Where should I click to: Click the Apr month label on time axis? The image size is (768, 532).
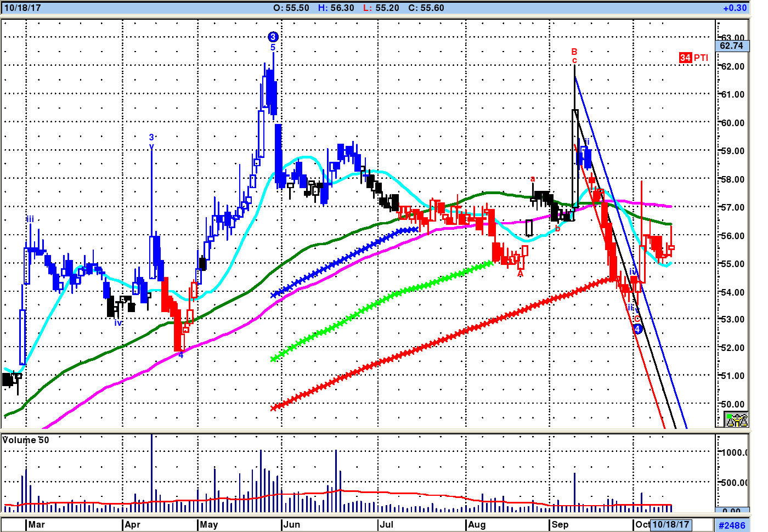133,524
